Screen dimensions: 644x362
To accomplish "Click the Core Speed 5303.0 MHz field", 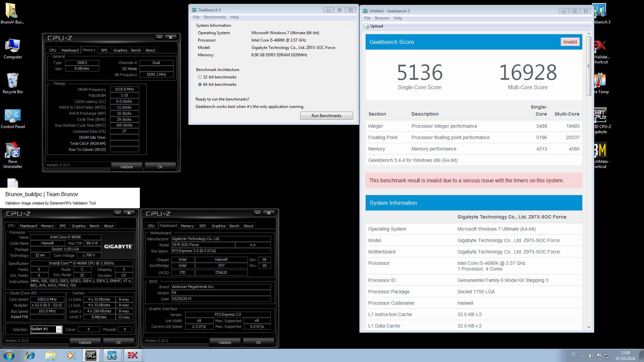I will [47, 299].
